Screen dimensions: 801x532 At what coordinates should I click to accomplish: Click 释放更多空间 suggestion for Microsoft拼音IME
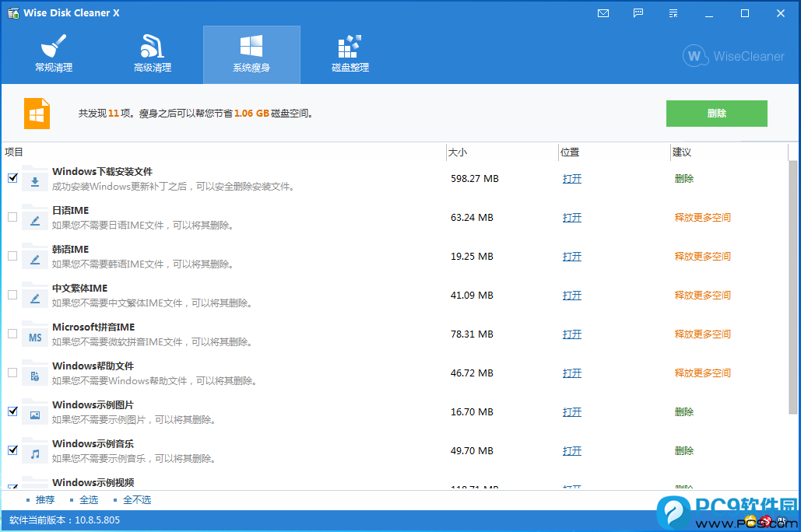(x=702, y=334)
